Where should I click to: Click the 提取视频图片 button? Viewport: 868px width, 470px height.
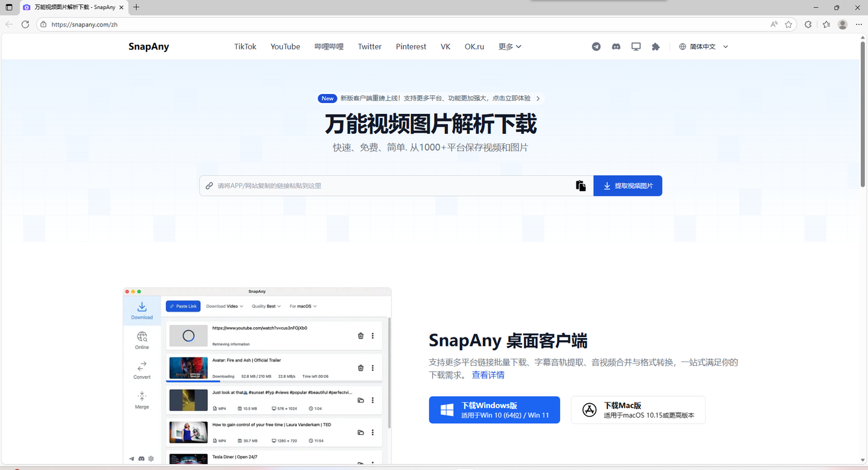tap(628, 186)
